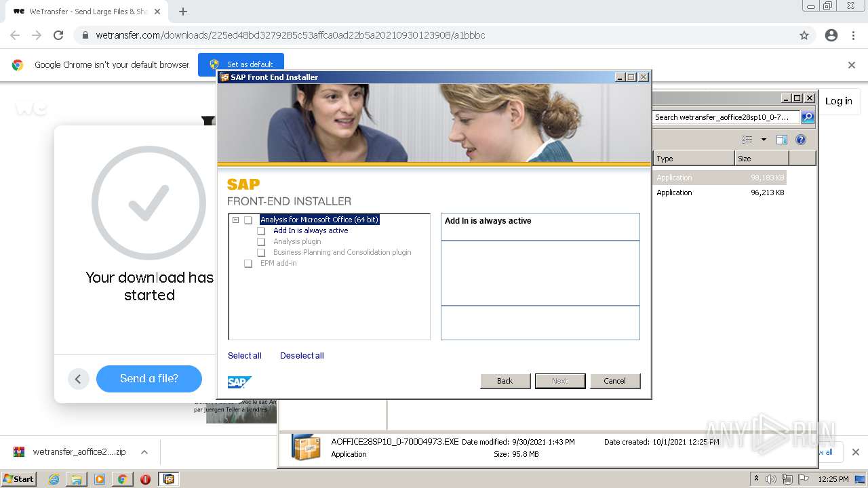The height and width of the screenshot is (488, 868).
Task: Select the Analysis plugin tree item
Action: point(297,241)
